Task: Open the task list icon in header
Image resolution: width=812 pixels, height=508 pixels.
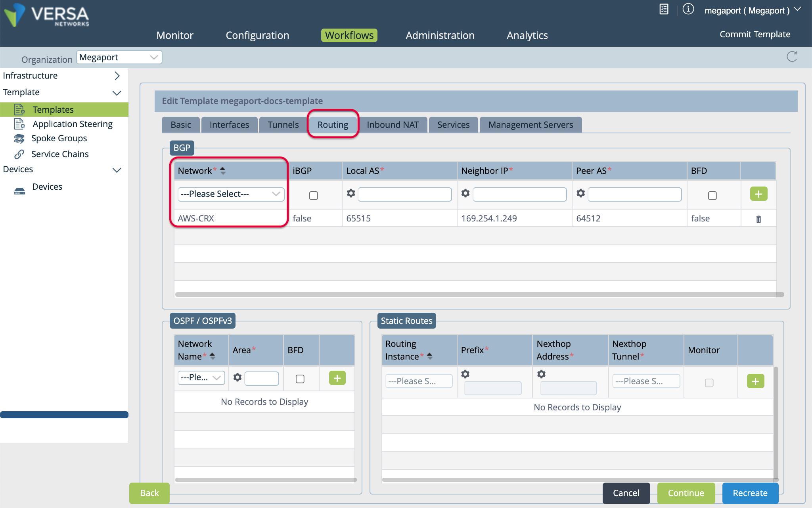Action: coord(664,9)
